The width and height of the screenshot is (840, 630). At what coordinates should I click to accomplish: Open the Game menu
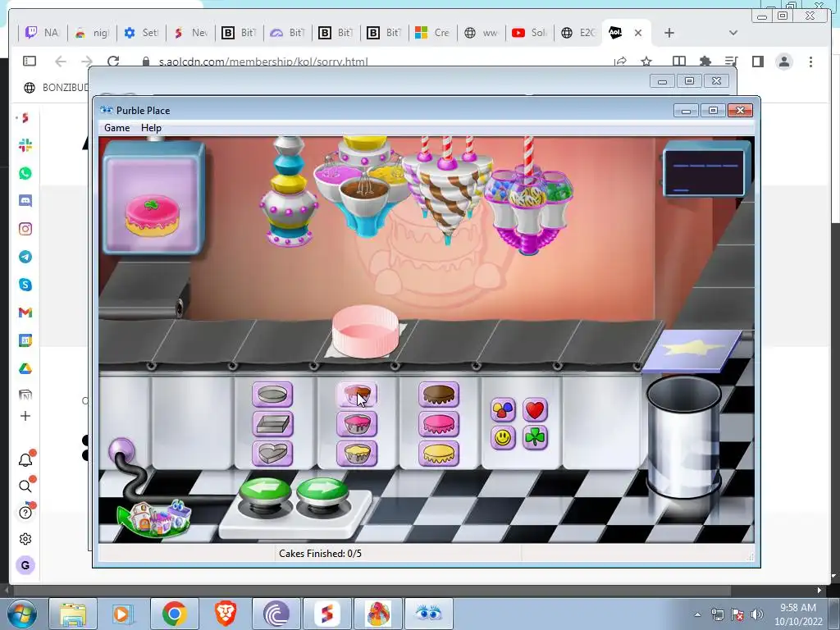116,128
